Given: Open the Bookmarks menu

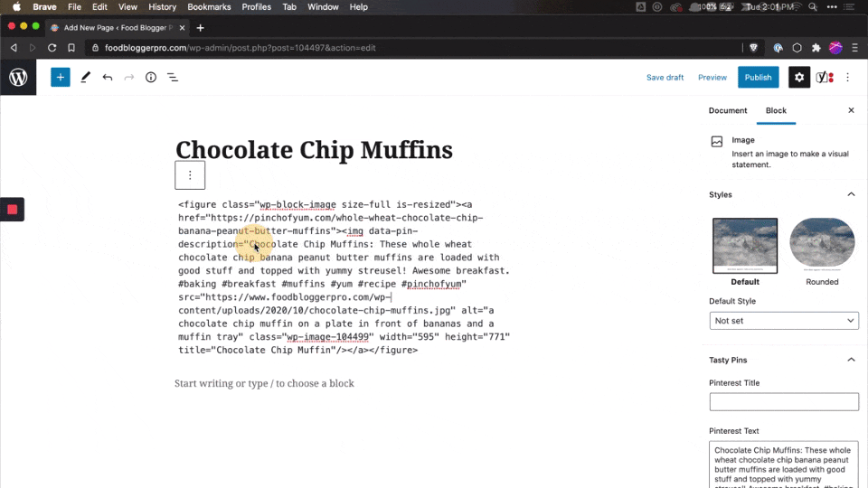Looking at the screenshot, I should click(209, 7).
